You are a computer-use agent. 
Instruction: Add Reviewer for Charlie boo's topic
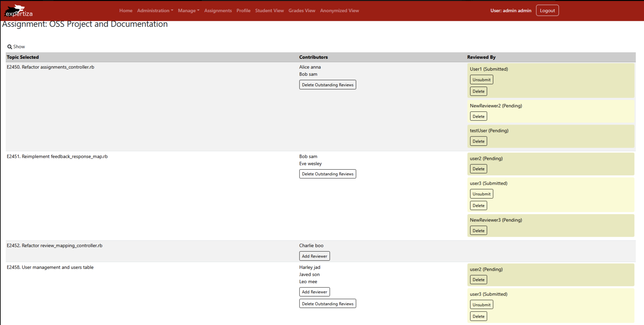(x=314, y=256)
